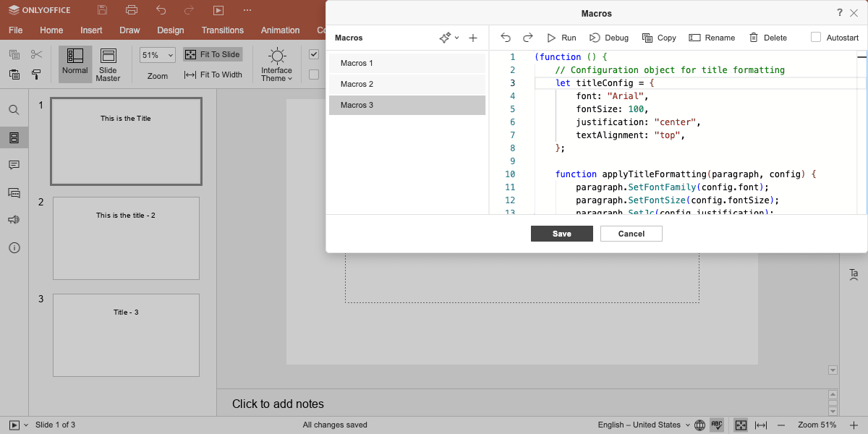The image size is (868, 434).
Task: Click to add notes area
Action: (278, 404)
